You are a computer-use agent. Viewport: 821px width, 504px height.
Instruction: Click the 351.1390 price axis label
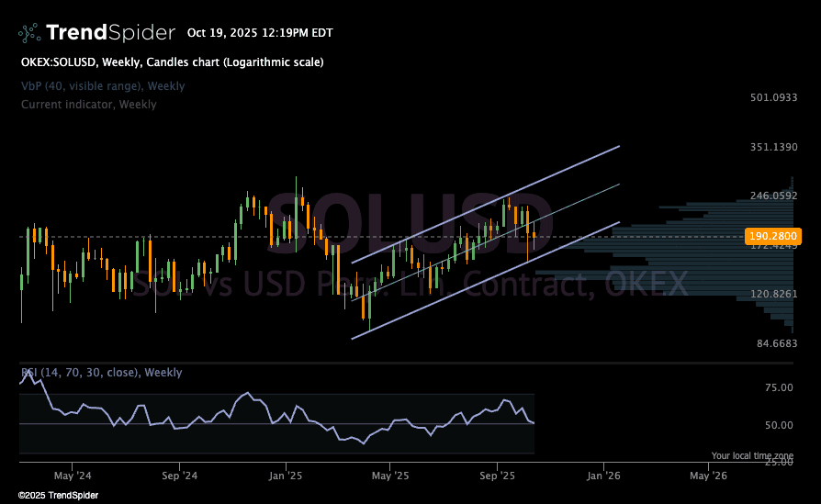click(x=773, y=147)
